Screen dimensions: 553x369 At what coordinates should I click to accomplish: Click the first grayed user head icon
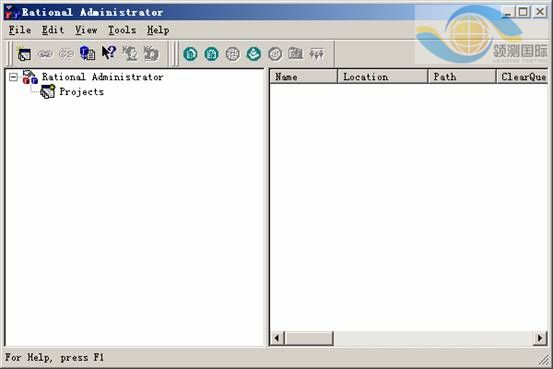(x=130, y=54)
